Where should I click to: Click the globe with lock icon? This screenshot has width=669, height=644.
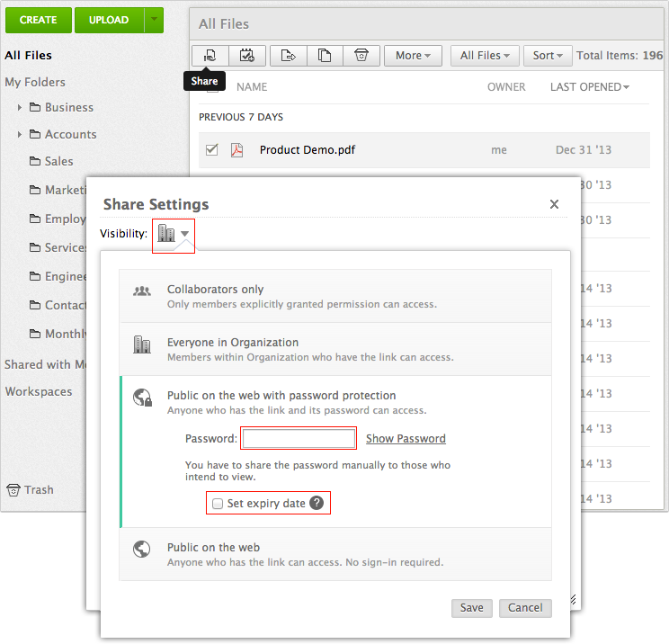[x=142, y=398]
